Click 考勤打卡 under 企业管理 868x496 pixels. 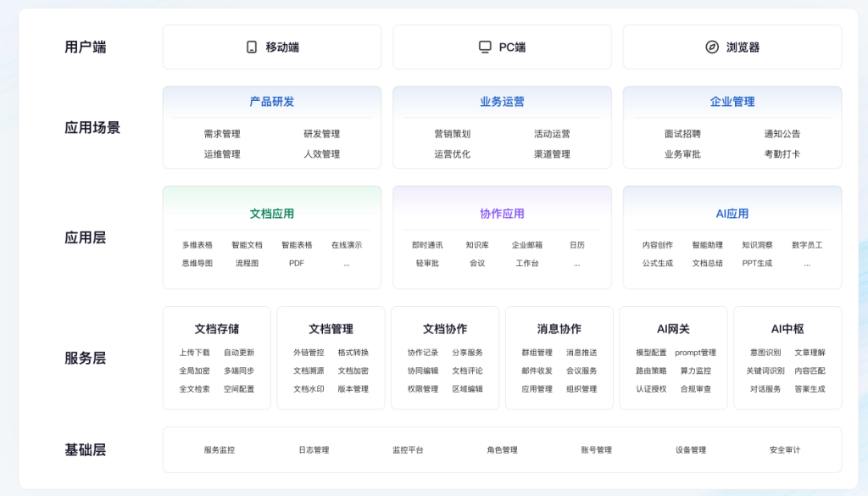(x=782, y=154)
